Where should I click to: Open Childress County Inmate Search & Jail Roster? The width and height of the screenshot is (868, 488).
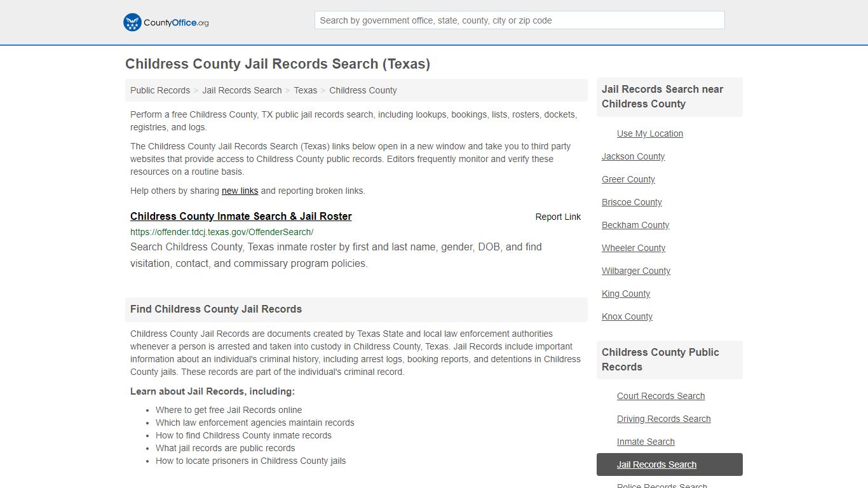click(241, 216)
